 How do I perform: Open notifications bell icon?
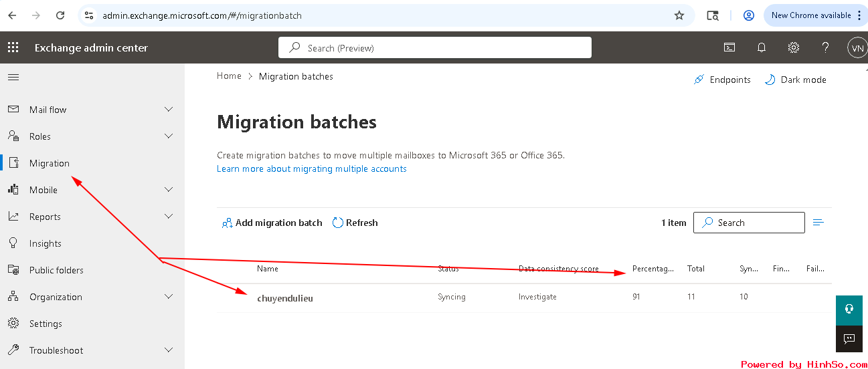[762, 47]
